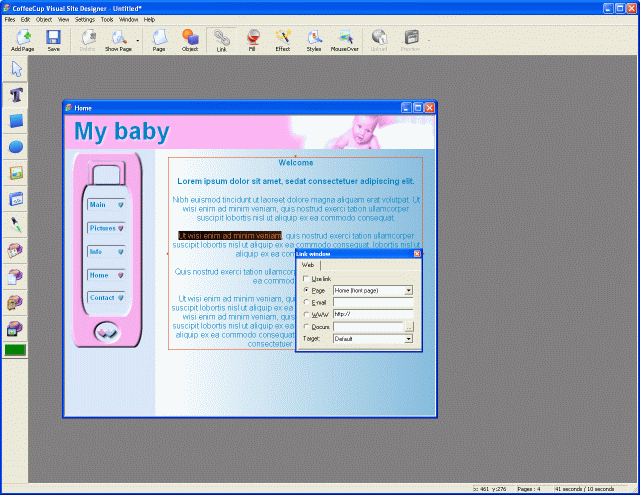This screenshot has height=495, width=640.
Task: Click the Show Page toolbar icon
Action: pyautogui.click(x=118, y=40)
